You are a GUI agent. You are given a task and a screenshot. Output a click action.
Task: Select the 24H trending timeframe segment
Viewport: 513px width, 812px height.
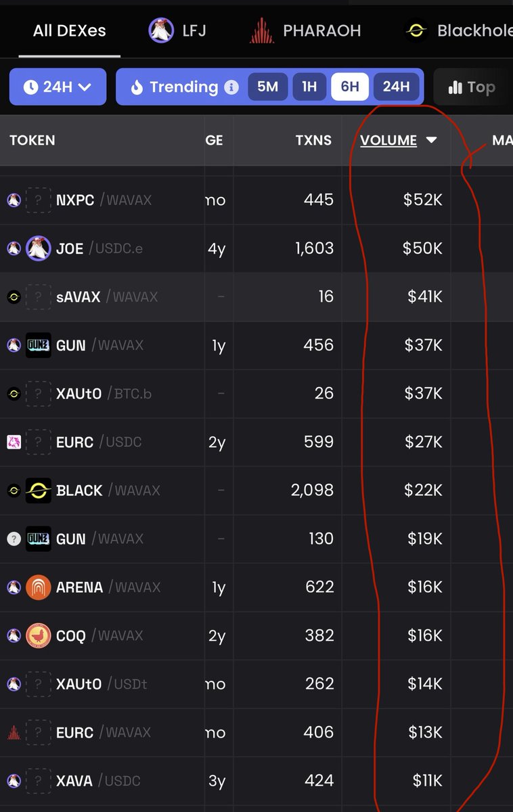tap(396, 87)
